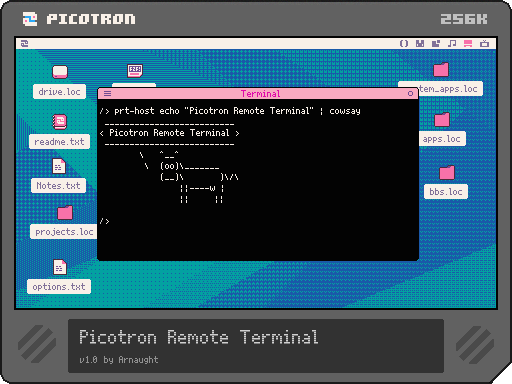Open the projects.loc folder
The image size is (512, 384).
pyautogui.click(x=65, y=213)
